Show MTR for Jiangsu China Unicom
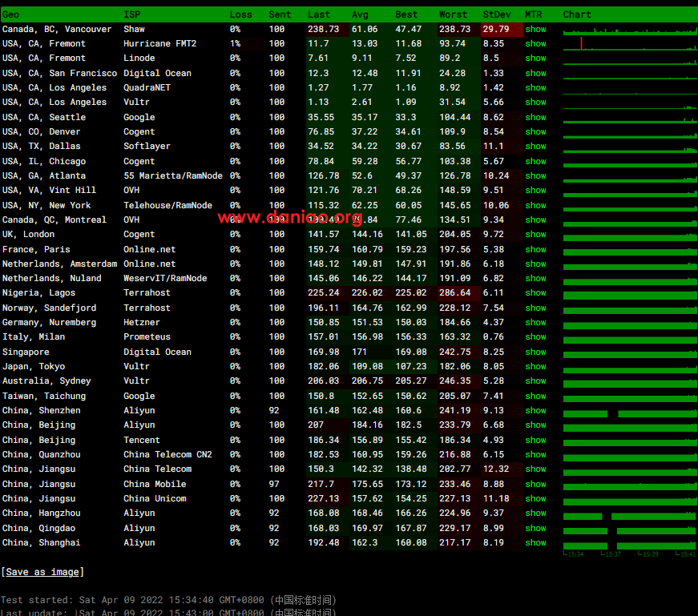Viewport: 698px width, 616px height. [535, 499]
